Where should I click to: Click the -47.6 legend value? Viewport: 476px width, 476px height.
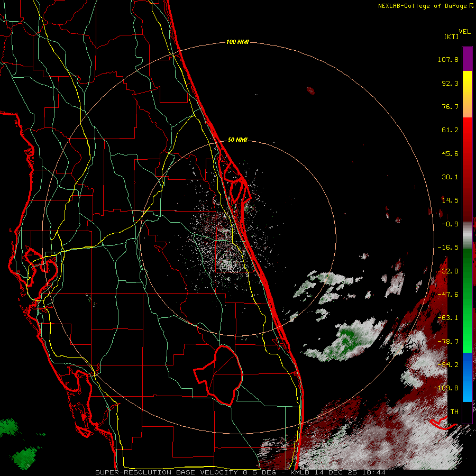[x=448, y=295]
